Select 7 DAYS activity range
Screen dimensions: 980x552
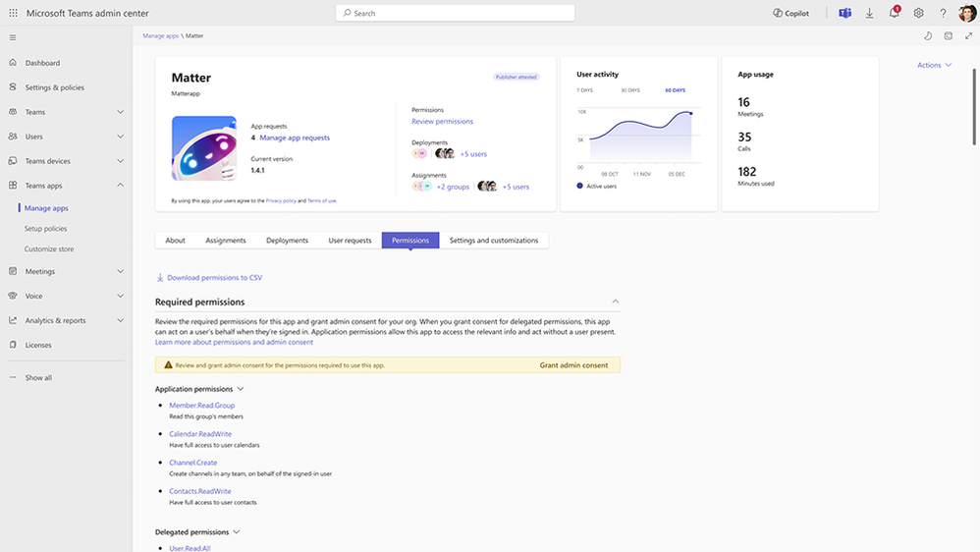[x=585, y=90]
